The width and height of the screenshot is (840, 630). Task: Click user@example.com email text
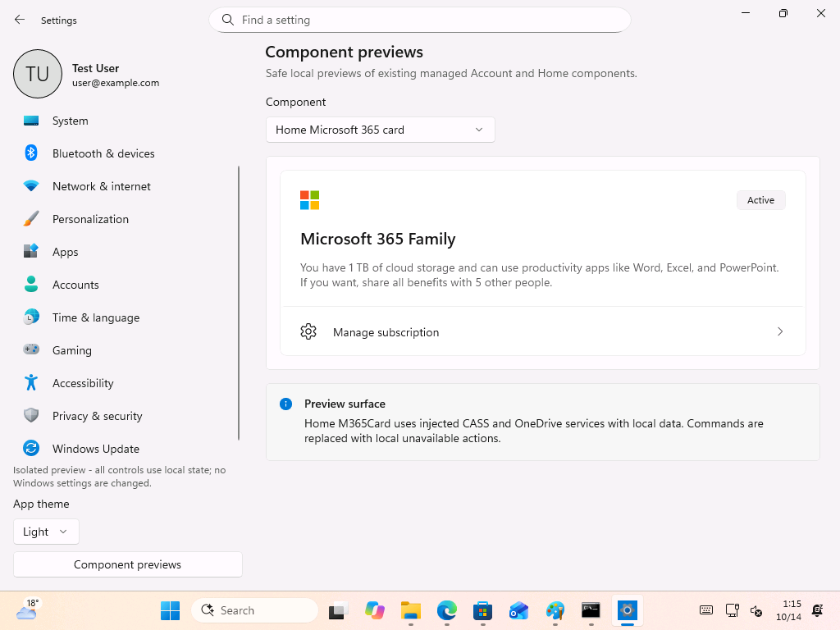(x=116, y=83)
